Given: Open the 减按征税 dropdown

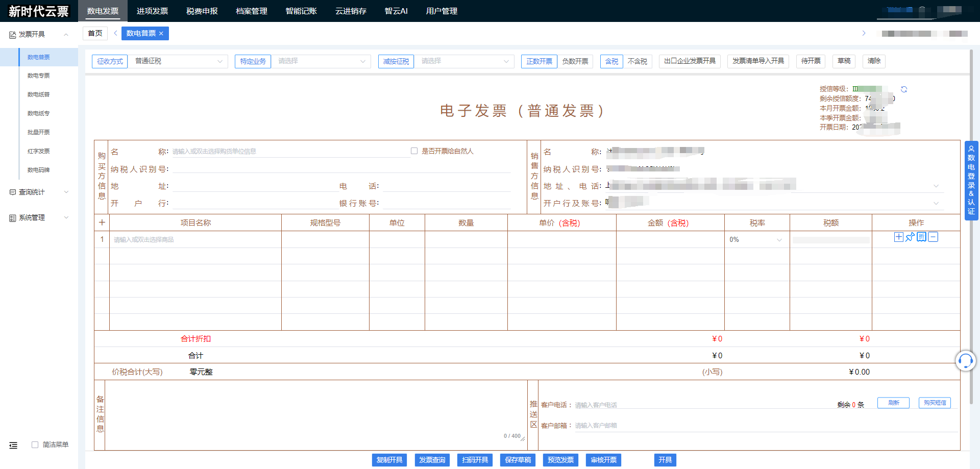Looking at the screenshot, I should [x=464, y=61].
